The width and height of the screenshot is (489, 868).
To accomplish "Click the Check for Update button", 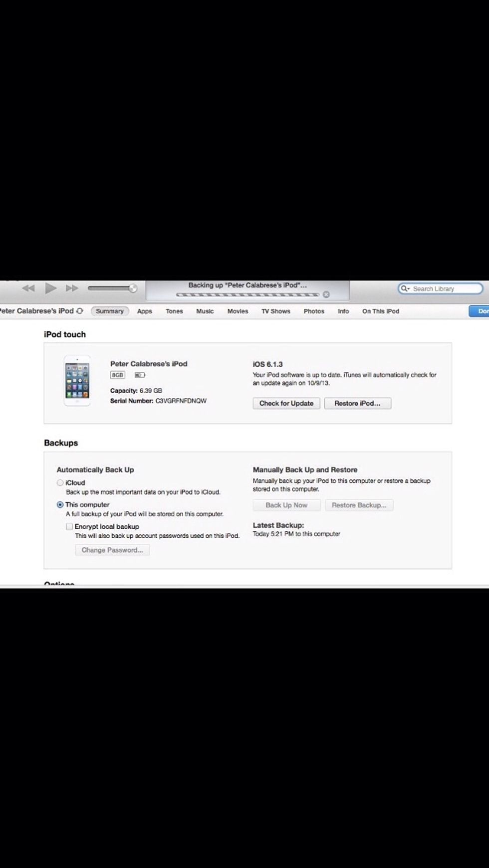I will [286, 404].
